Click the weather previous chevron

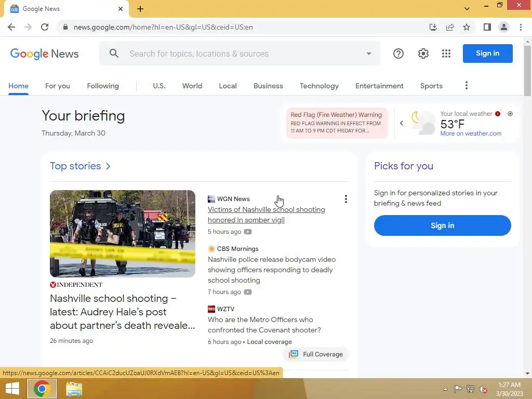pyautogui.click(x=402, y=123)
